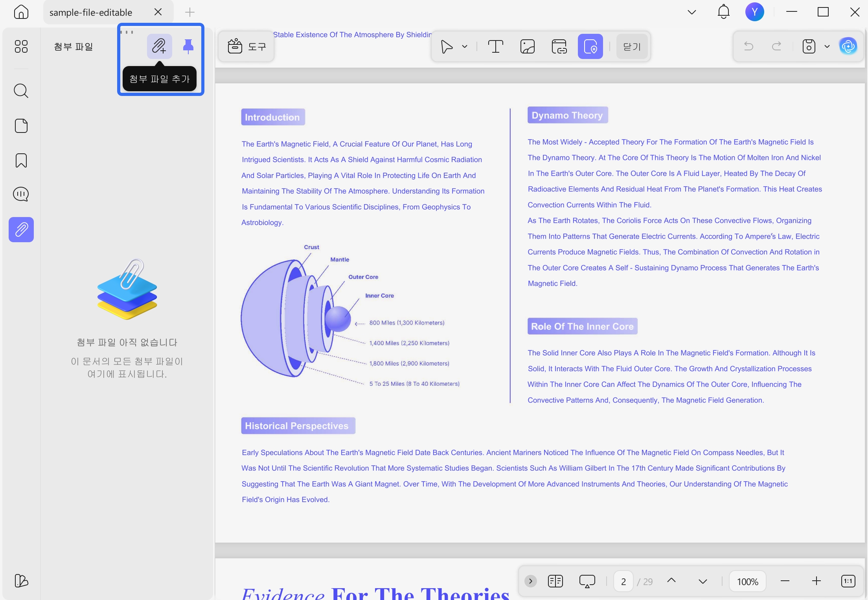Open the 도구 tools menu
868x600 pixels.
coord(246,46)
